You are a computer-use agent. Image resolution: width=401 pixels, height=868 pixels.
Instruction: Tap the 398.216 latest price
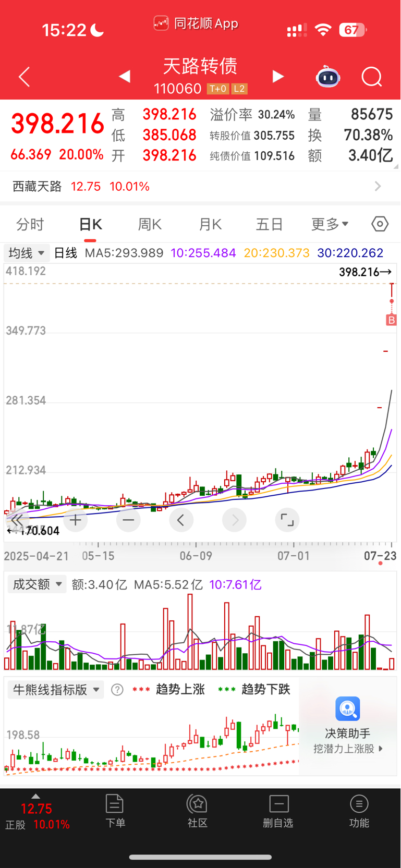(x=58, y=124)
